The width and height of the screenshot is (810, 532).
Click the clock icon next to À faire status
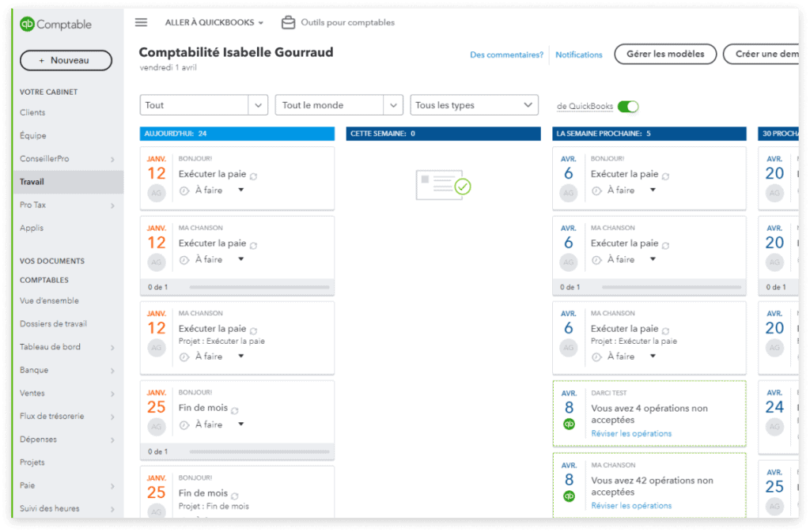point(184,190)
